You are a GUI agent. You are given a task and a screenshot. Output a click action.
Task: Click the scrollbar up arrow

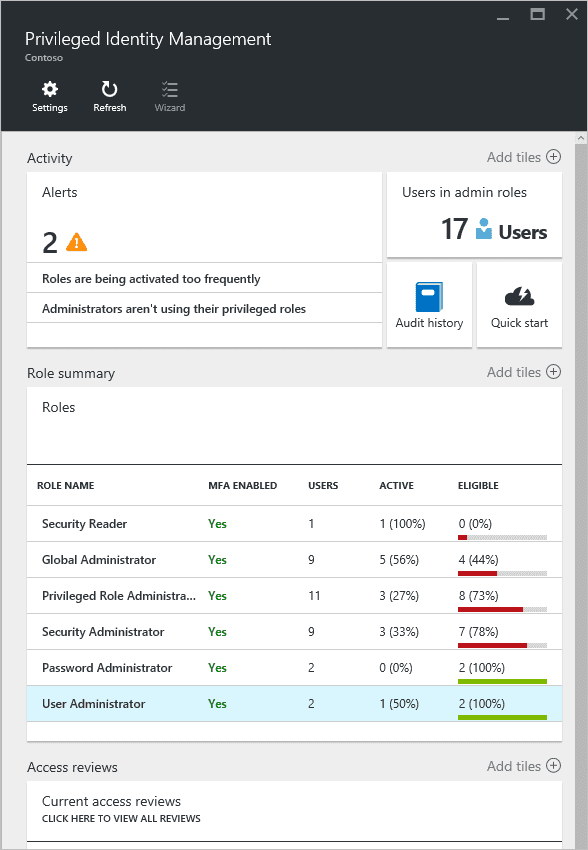pos(581,138)
